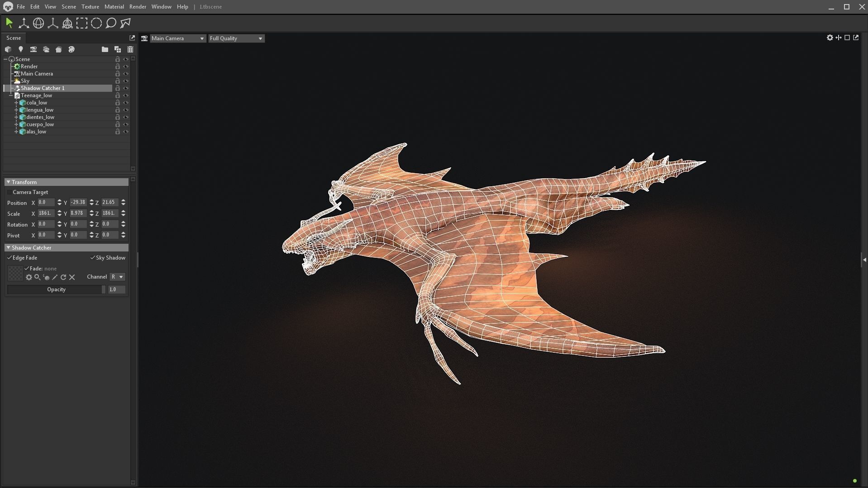
Task: Expand the lengua_low tree node
Action: 16,110
